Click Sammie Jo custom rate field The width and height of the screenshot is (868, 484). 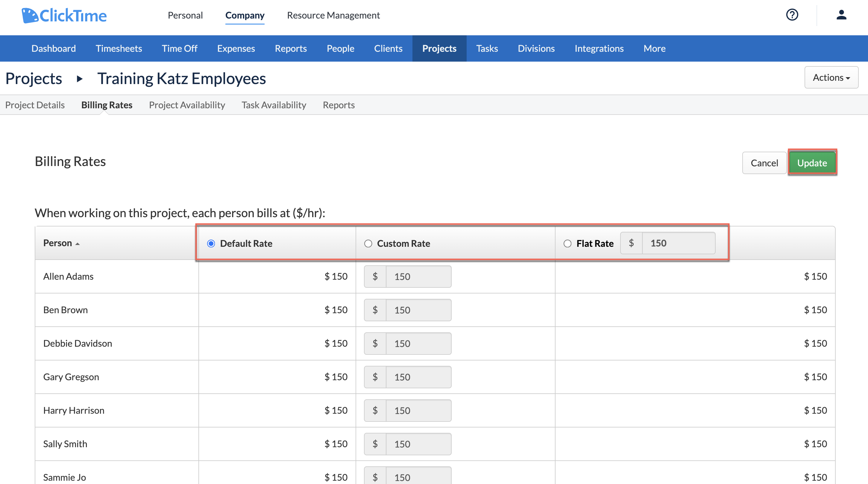point(418,476)
